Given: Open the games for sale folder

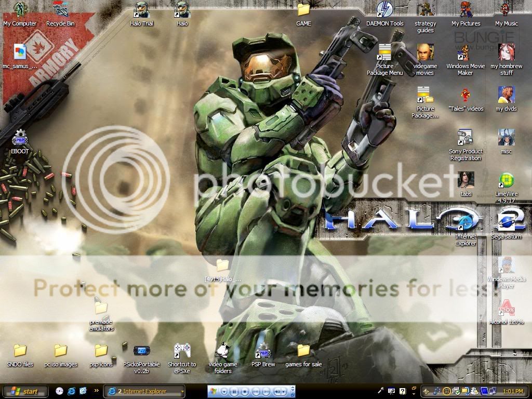Looking at the screenshot, I should click(x=303, y=352).
